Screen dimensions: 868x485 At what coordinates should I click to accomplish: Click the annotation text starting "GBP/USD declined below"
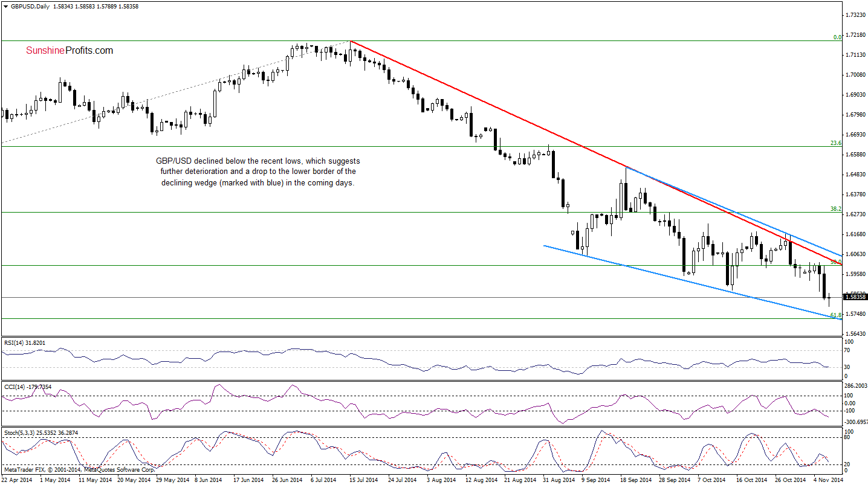point(258,172)
